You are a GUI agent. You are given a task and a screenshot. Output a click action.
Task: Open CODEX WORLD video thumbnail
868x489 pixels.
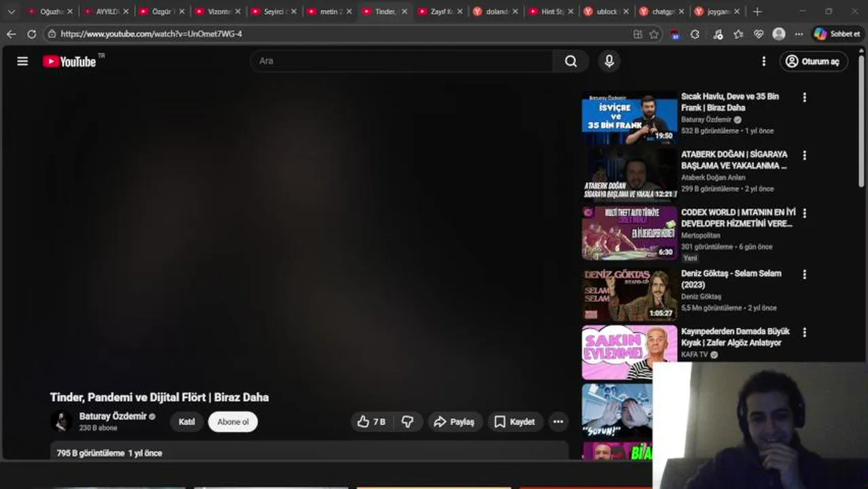[630, 233]
